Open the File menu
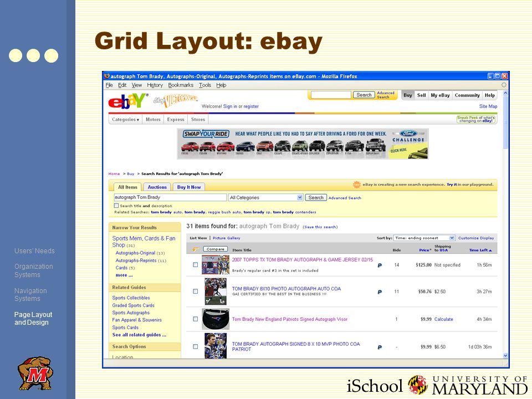The width and height of the screenshot is (532, 399). click(x=109, y=85)
